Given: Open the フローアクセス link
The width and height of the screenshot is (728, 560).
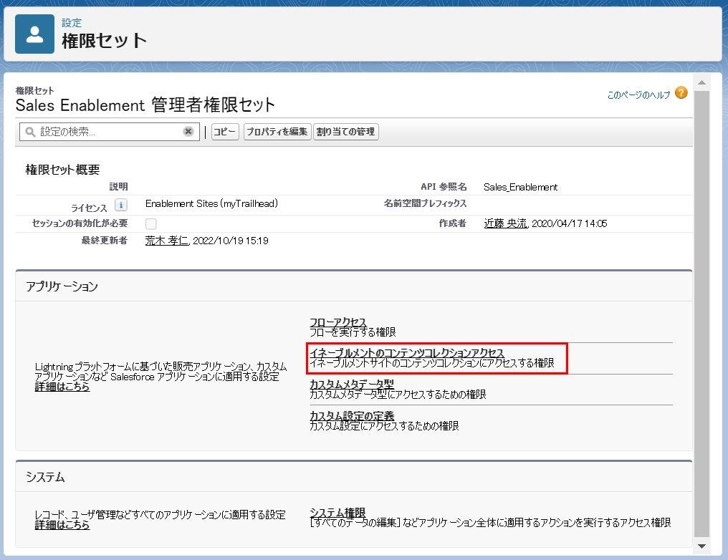Looking at the screenshot, I should (x=338, y=322).
